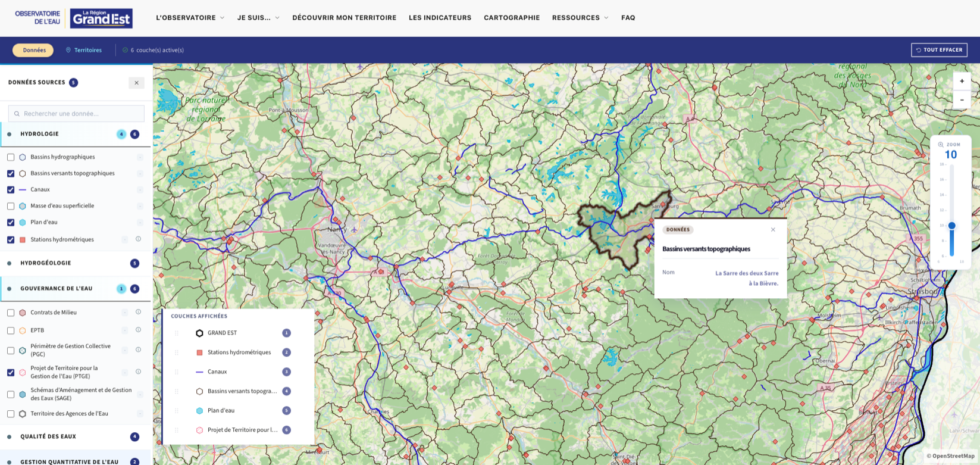Viewport: 980px width, 465px height.
Task: Click options button on Canaux row
Action: pos(140,190)
